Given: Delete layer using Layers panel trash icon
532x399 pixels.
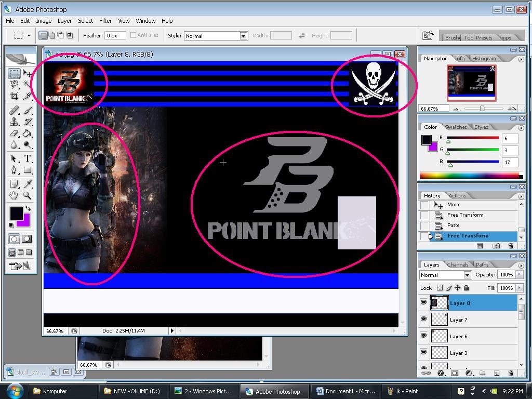Looking at the screenshot, I should click(x=511, y=373).
